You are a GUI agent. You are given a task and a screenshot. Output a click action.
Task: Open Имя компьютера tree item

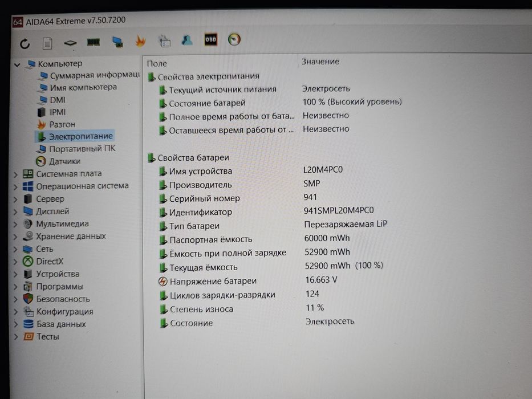tap(78, 88)
